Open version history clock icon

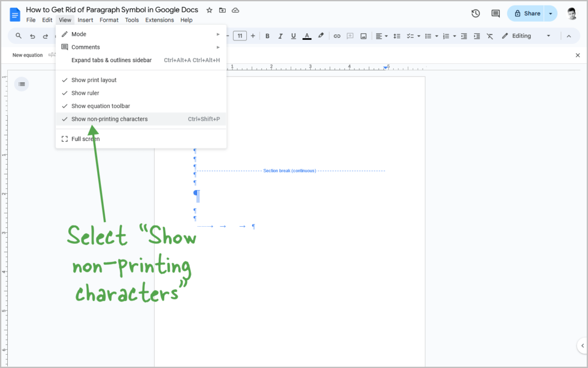click(x=475, y=13)
